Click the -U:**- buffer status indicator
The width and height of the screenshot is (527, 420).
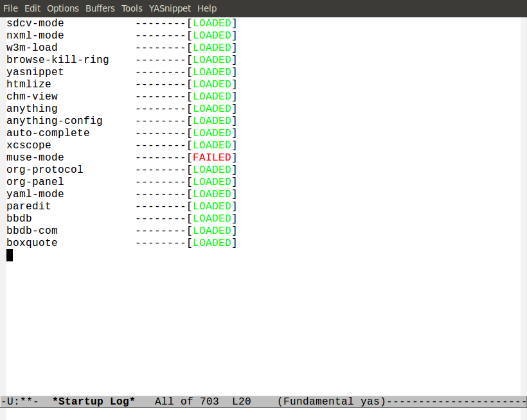(19, 401)
